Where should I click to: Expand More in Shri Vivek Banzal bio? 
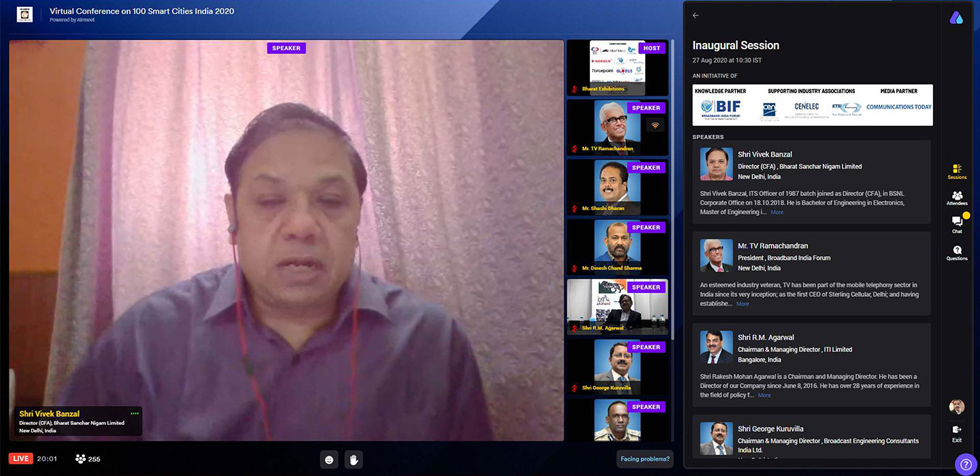777,212
